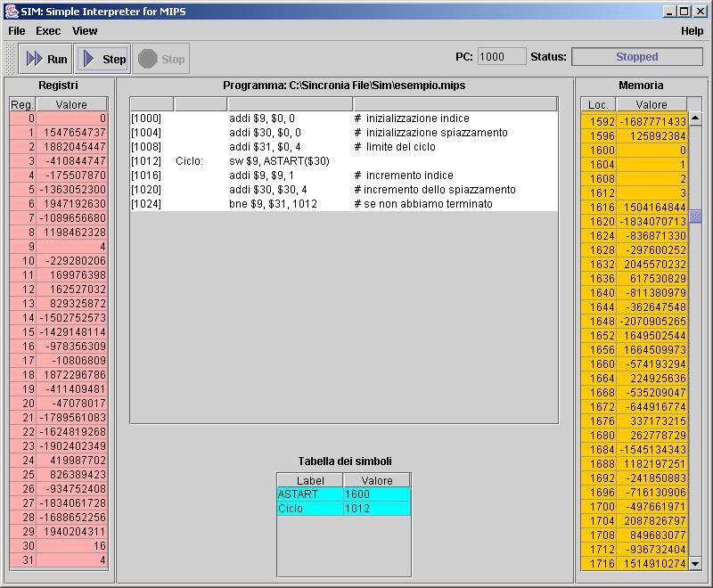The image size is (713, 588).
Task: Select the Ciclo row in symbol table
Action: (x=344, y=509)
